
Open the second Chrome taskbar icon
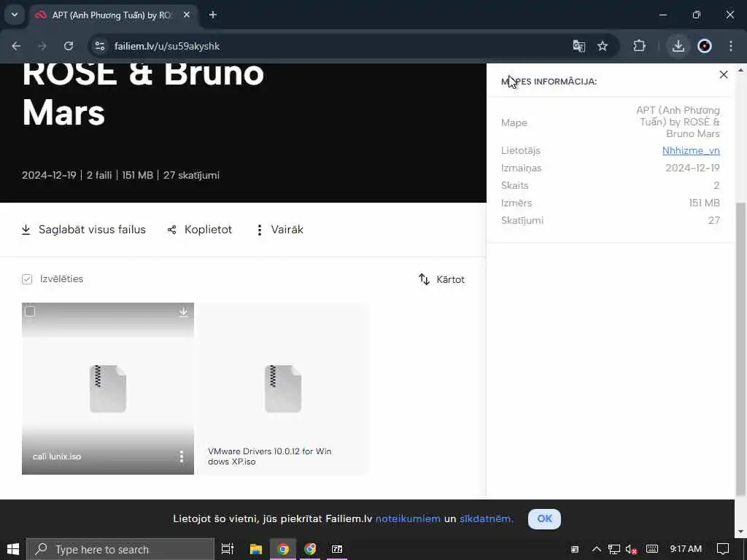(x=310, y=549)
